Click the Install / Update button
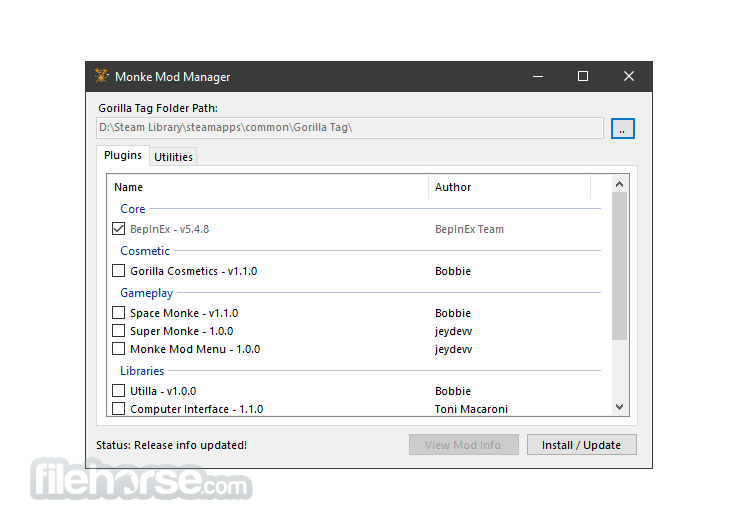Screen dimensions: 738x530 point(581,445)
